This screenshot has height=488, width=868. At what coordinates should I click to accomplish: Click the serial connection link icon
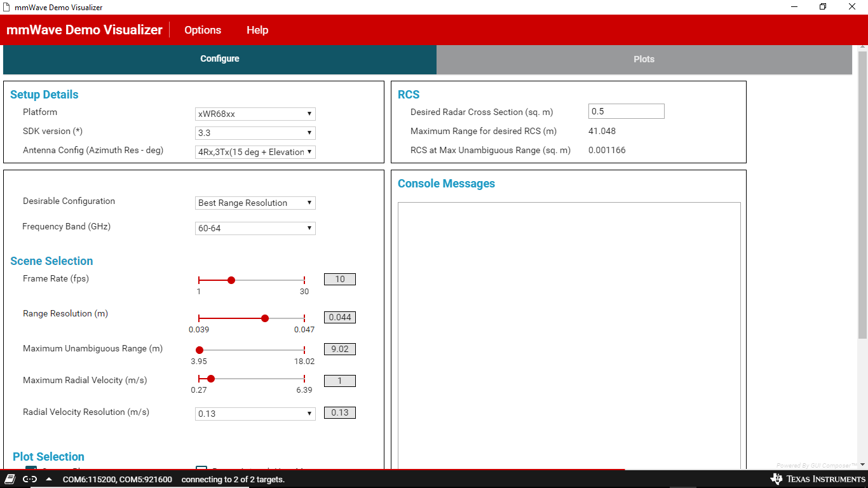click(30, 479)
